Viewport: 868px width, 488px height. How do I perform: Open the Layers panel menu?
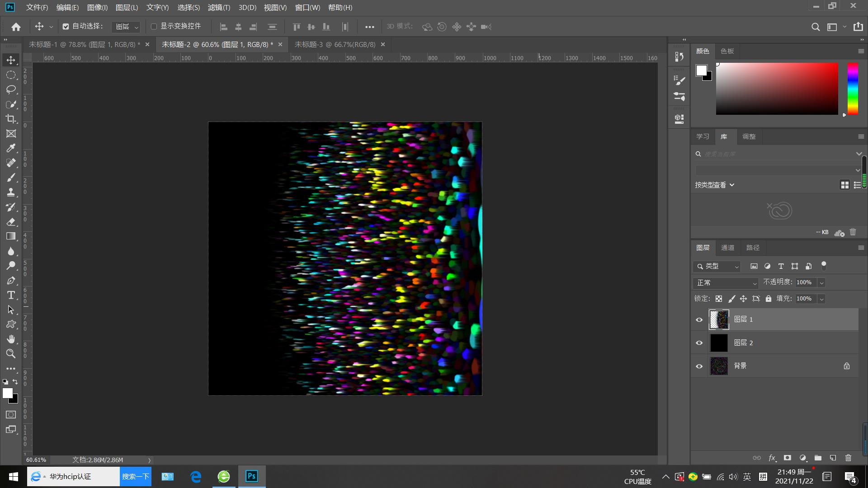pos(861,248)
